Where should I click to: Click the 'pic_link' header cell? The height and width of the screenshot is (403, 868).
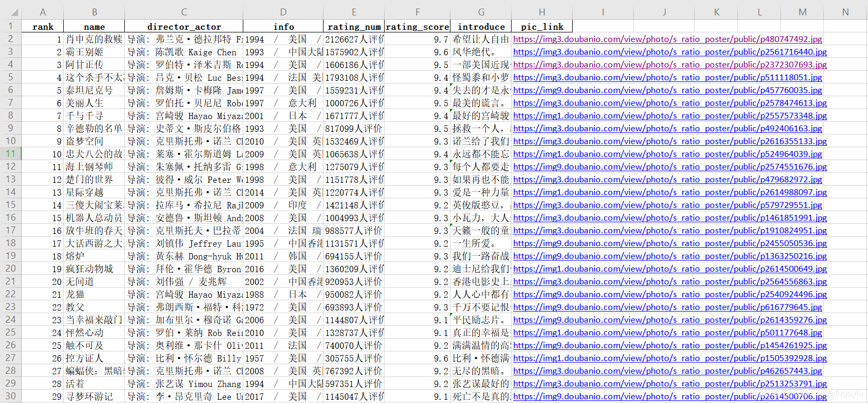(542, 27)
